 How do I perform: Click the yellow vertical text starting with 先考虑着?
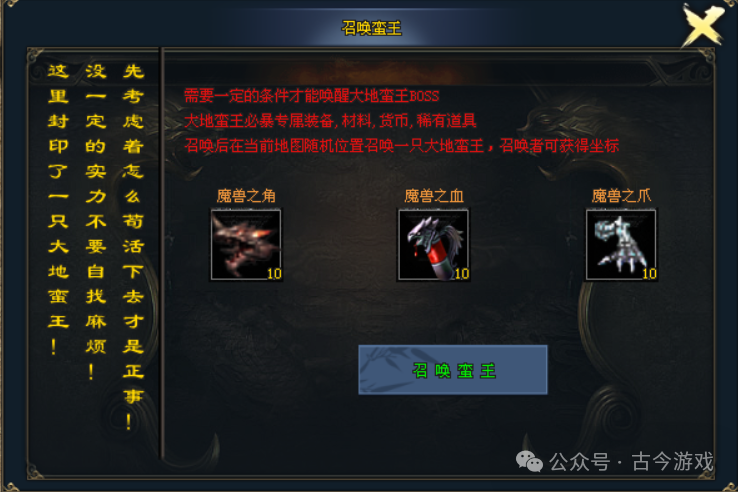pos(133,246)
